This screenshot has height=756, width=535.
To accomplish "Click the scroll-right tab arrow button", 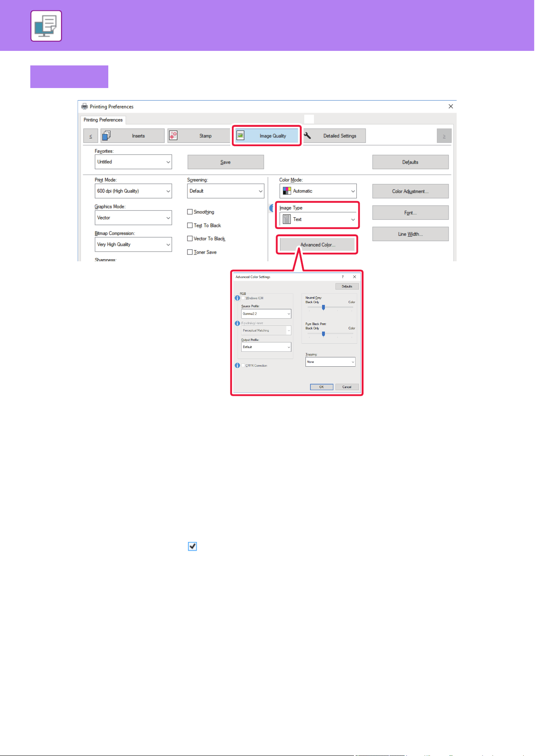I will tap(444, 136).
